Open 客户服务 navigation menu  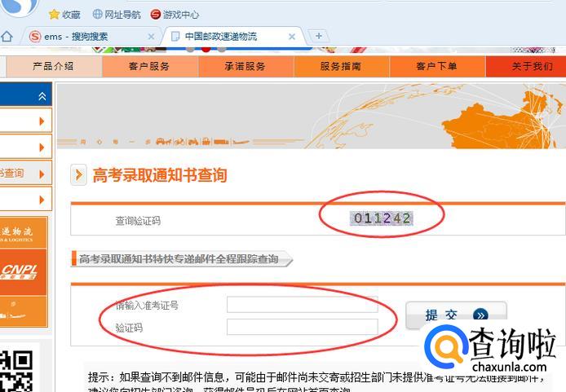point(150,66)
